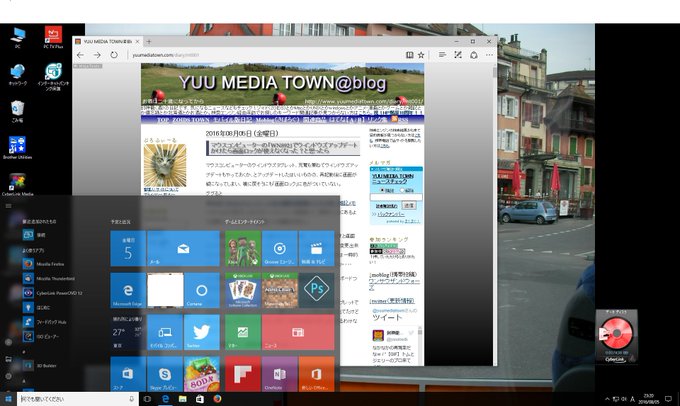This screenshot has width=680, height=406.
Task: Open the Microsoft Edge tile
Action: [128, 290]
